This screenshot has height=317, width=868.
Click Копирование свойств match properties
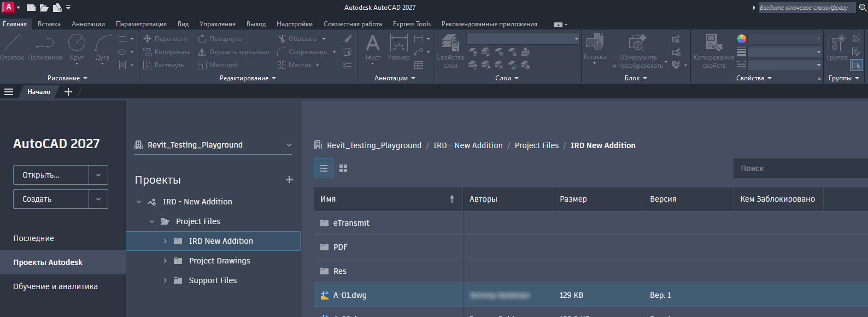(714, 51)
